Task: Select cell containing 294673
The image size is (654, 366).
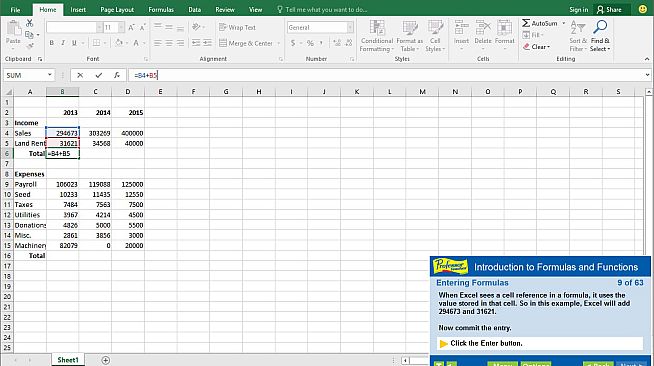Action: click(63, 133)
